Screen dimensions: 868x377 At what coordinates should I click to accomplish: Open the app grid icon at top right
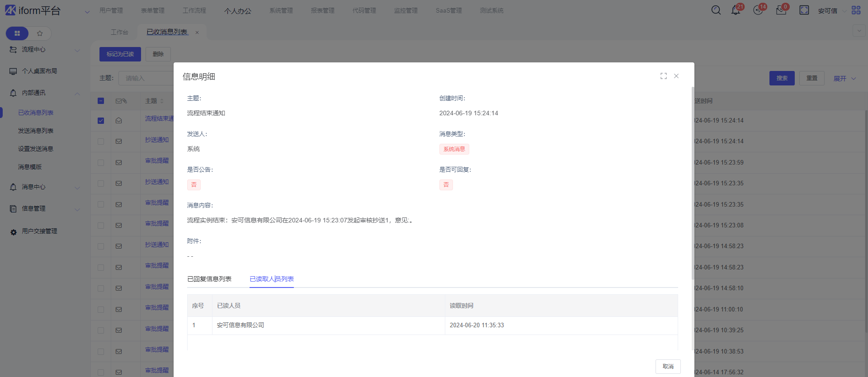(856, 10)
